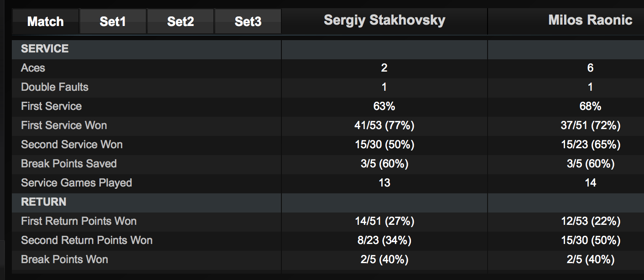
Task: Select the Aces row label
Action: click(x=33, y=68)
